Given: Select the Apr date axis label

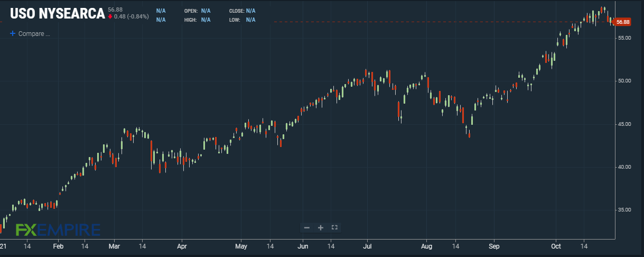Looking at the screenshot, I should point(182,246).
